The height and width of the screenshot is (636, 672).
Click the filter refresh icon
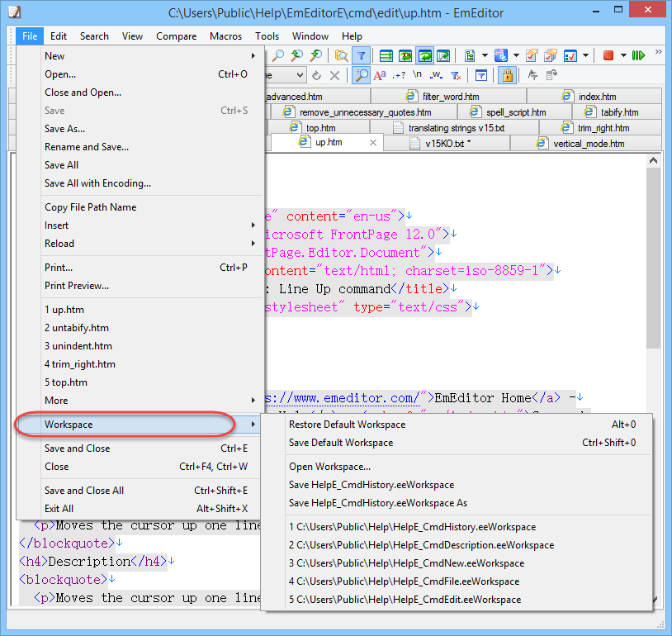[x=316, y=75]
